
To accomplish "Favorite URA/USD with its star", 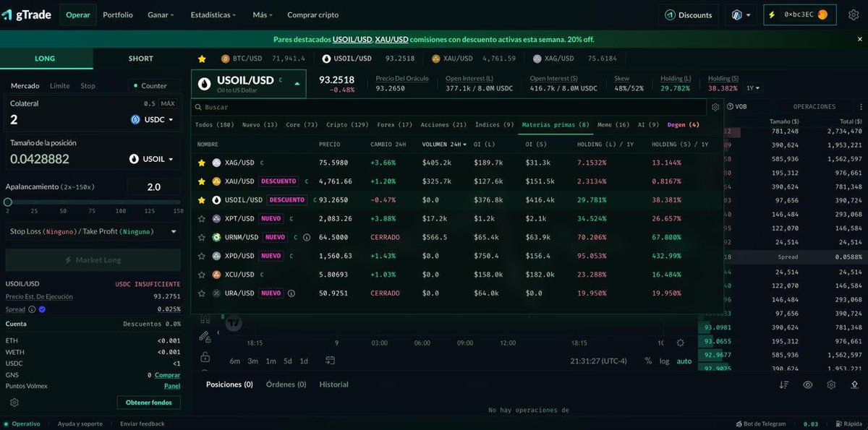I will [x=202, y=293].
